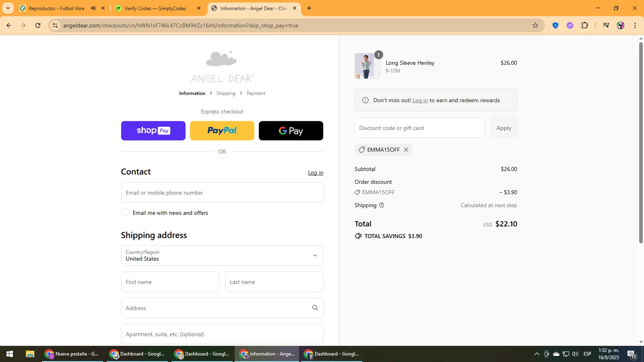The width and height of the screenshot is (644, 362).
Task: Go back to the previous page
Action: coord(9,25)
